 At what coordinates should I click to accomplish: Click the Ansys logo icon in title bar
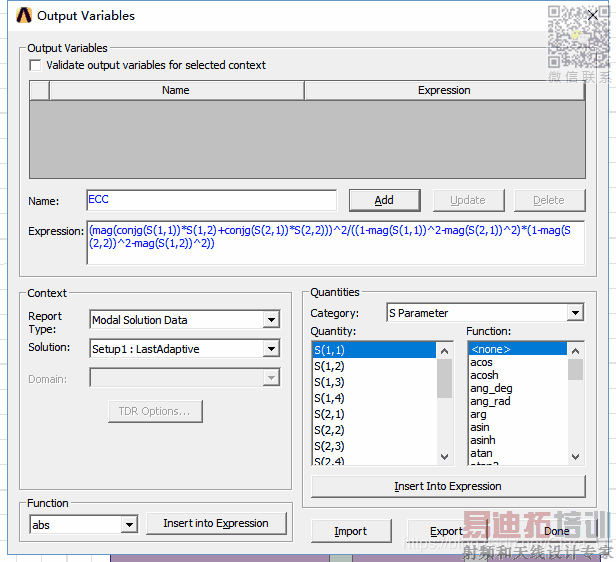(24, 15)
